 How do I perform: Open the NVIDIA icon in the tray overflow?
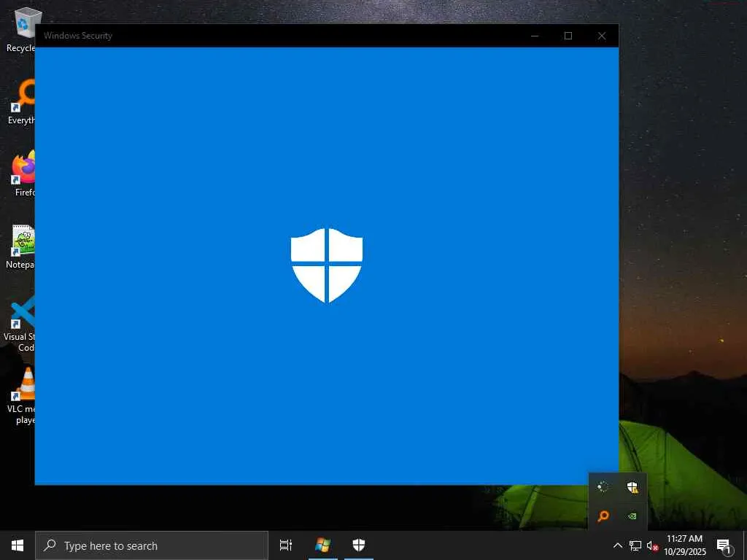coord(632,516)
